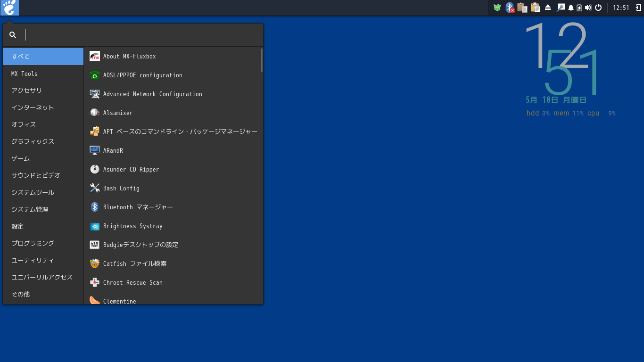Screen dimensions: 644x362
Task: Click the Asunder CD Ripper disc icon
Action: (x=95, y=169)
